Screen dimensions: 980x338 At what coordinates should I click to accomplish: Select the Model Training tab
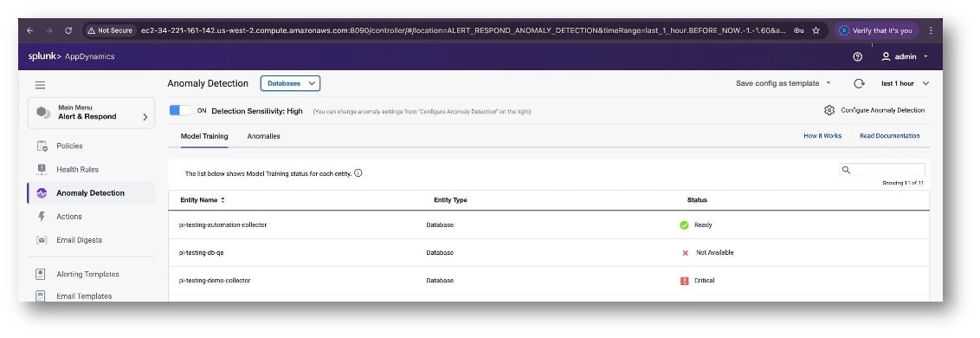204,136
